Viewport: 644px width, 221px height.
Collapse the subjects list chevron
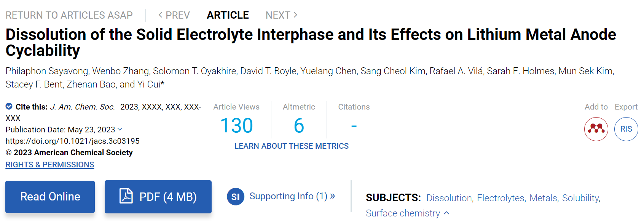tap(447, 213)
